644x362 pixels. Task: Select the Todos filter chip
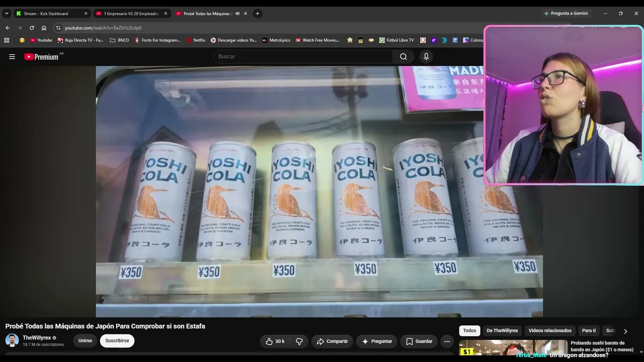(469, 331)
